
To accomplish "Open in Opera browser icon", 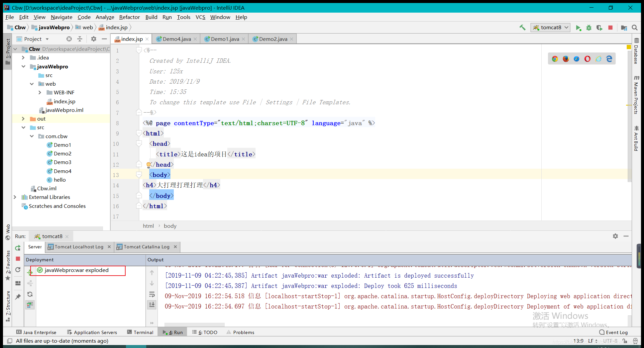I will pos(588,59).
